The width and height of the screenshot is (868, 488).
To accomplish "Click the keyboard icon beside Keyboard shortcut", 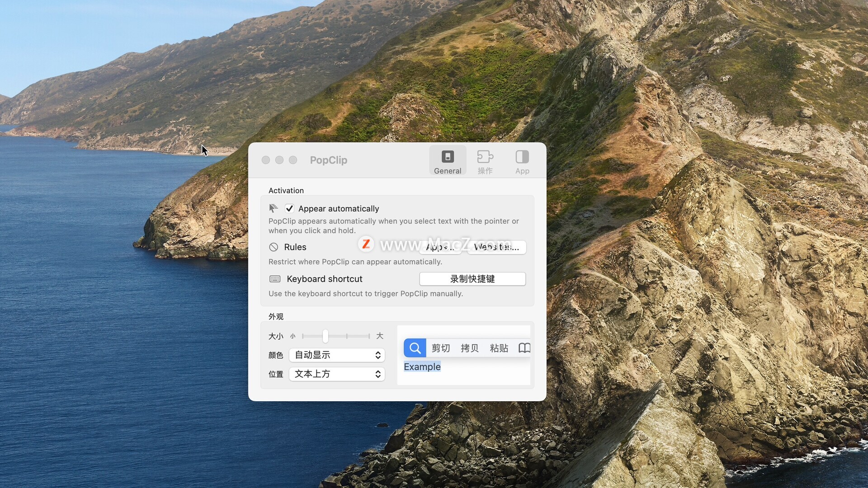I will (275, 279).
